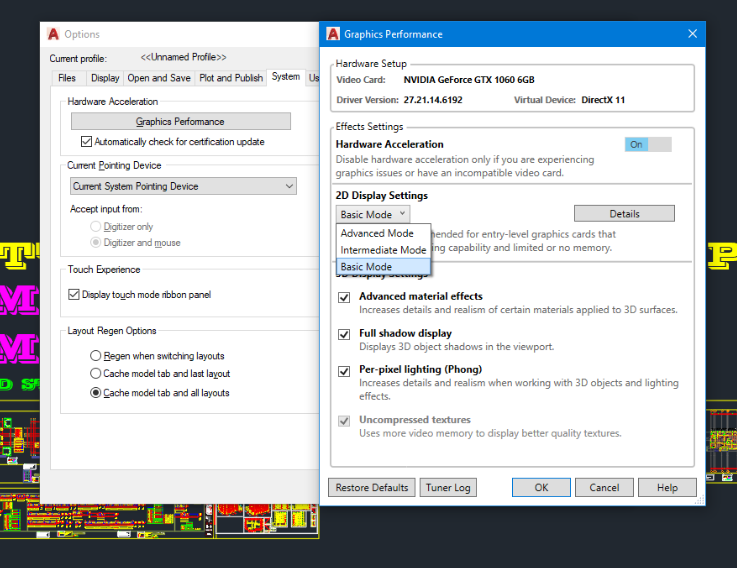Open 2D display Details
737x568 pixels.
(x=624, y=214)
